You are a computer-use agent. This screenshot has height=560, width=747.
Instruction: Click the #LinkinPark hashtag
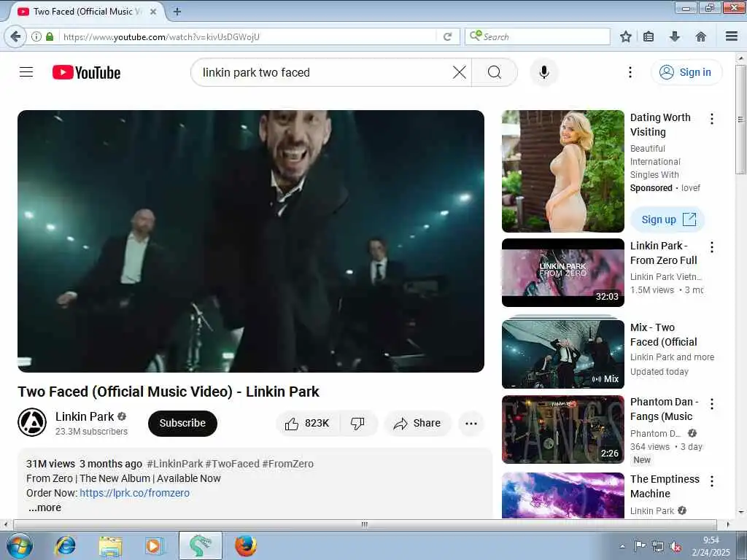point(175,464)
